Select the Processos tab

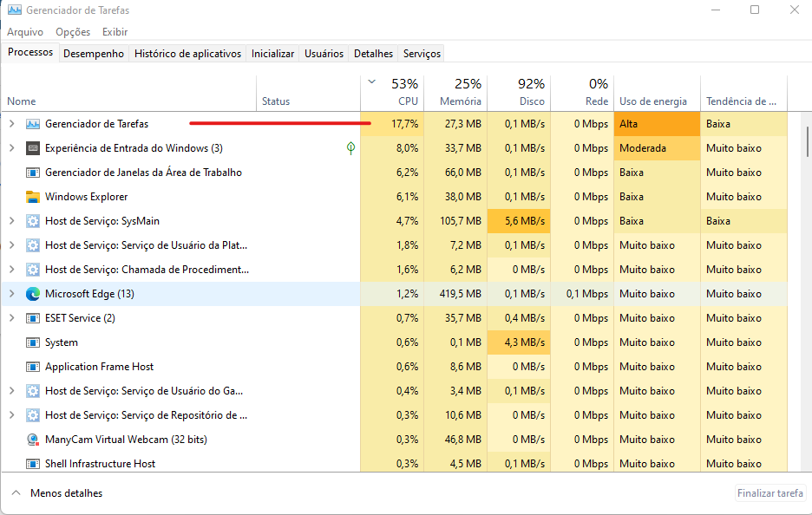[30, 52]
